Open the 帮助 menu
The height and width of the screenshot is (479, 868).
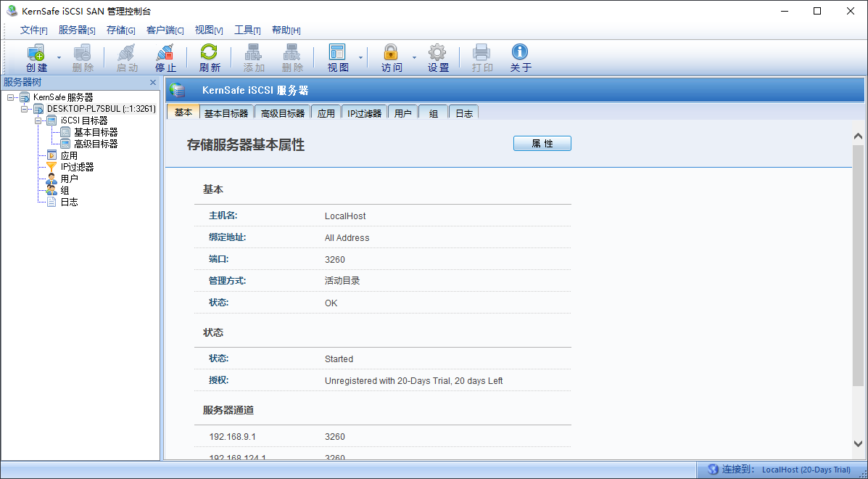pos(286,30)
